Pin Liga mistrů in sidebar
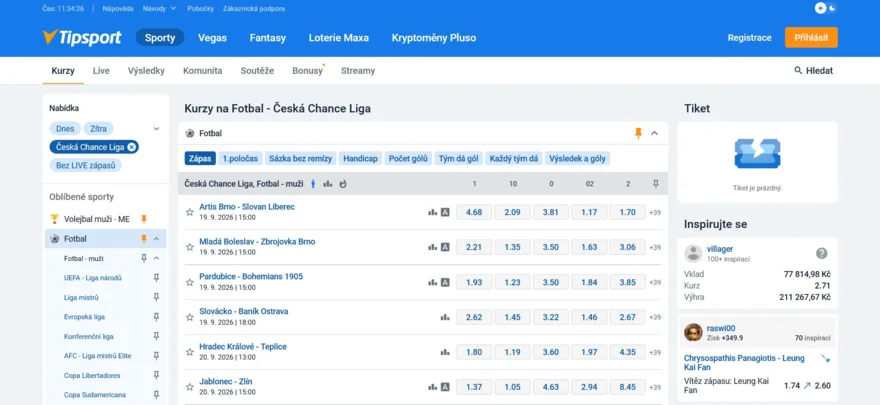Viewport: 880px width, 405px height. click(157, 298)
